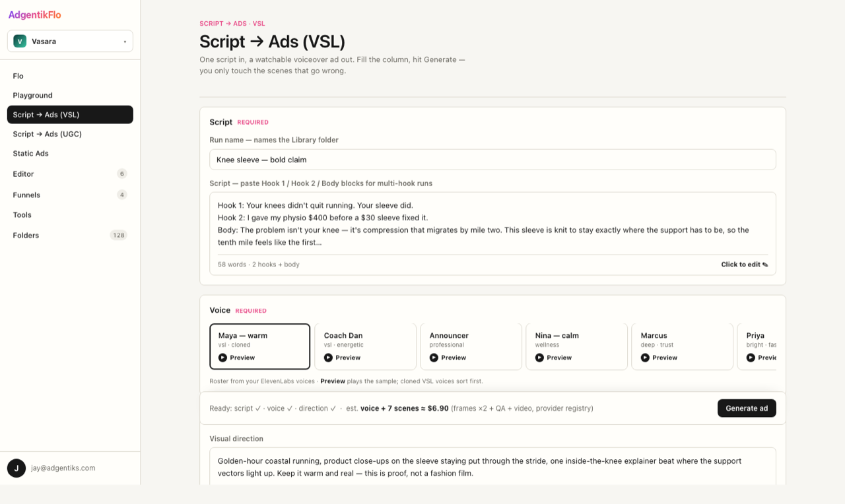This screenshot has height=504, width=845.
Task: Open the jay@adgentiks.com account entry
Action: click(x=63, y=468)
